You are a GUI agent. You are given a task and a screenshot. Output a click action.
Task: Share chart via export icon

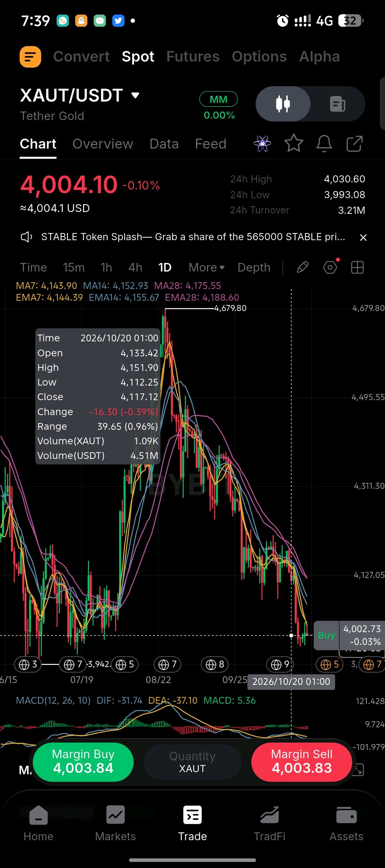pyautogui.click(x=354, y=144)
